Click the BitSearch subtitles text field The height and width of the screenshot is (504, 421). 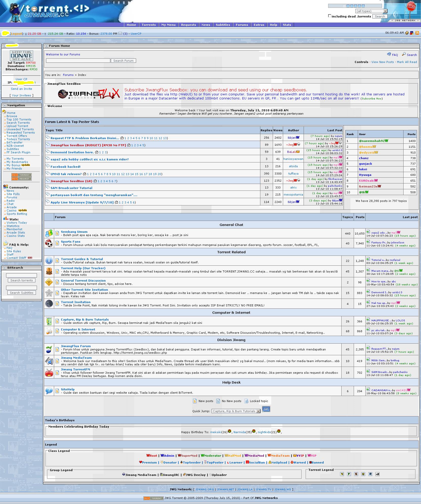pyautogui.click(x=22, y=288)
